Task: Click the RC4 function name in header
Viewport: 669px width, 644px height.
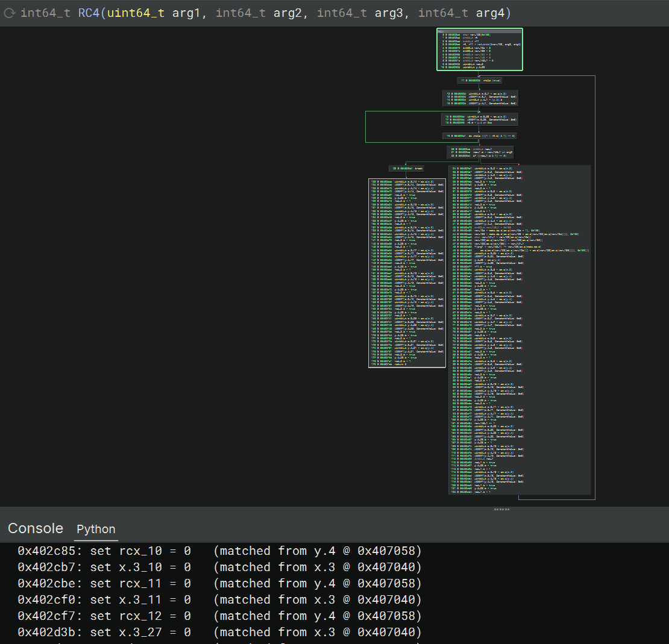Action: (x=89, y=13)
